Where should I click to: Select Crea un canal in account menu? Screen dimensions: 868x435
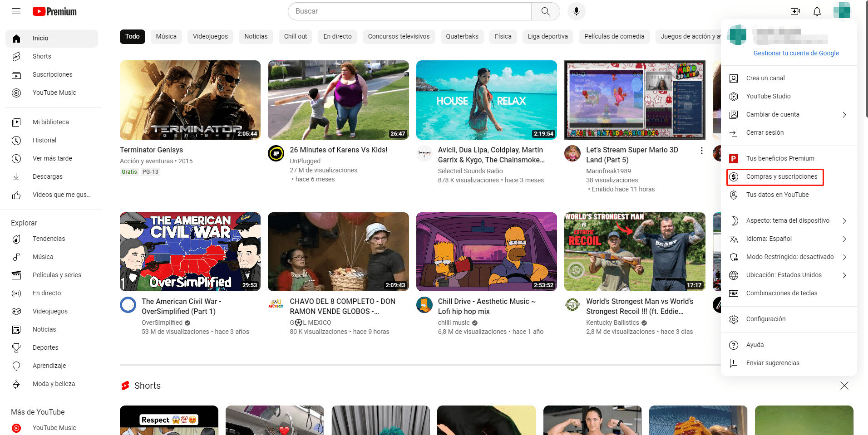point(789,78)
